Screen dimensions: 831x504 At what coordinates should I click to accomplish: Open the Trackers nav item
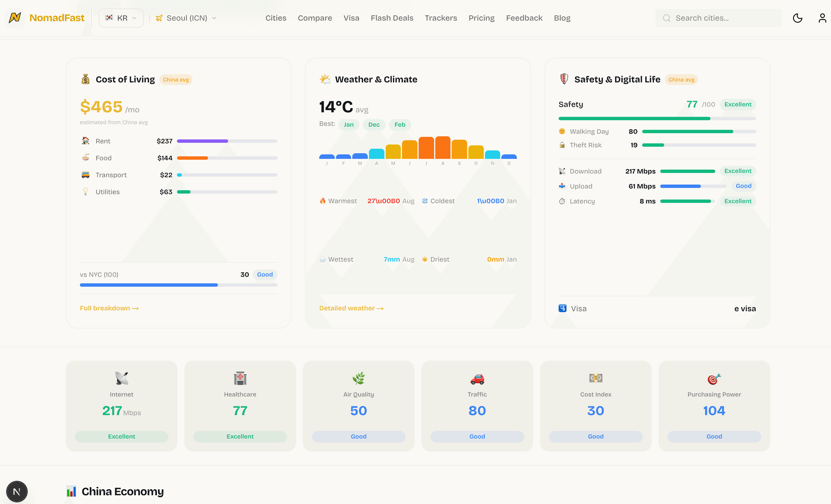[441, 18]
